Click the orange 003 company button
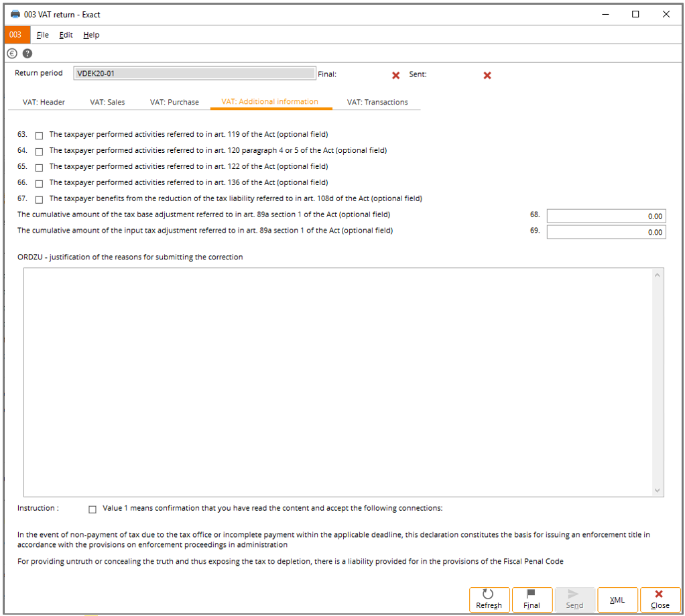685x616 pixels. 17,34
